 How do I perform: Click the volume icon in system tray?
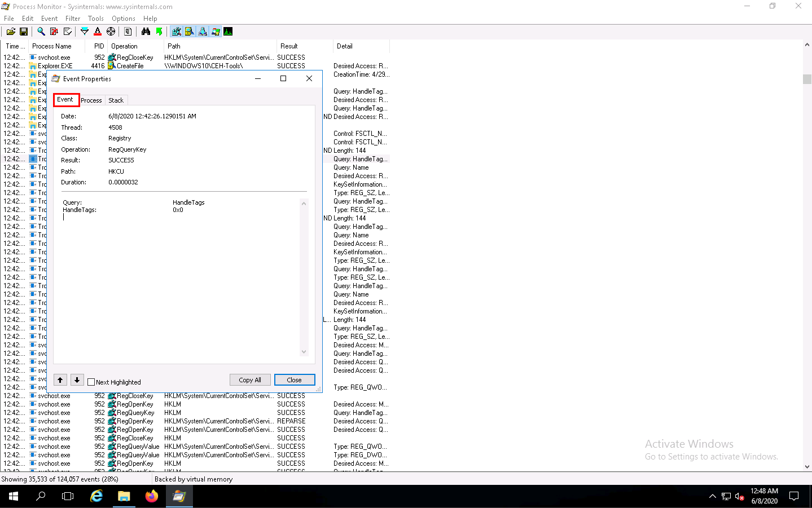coord(739,496)
